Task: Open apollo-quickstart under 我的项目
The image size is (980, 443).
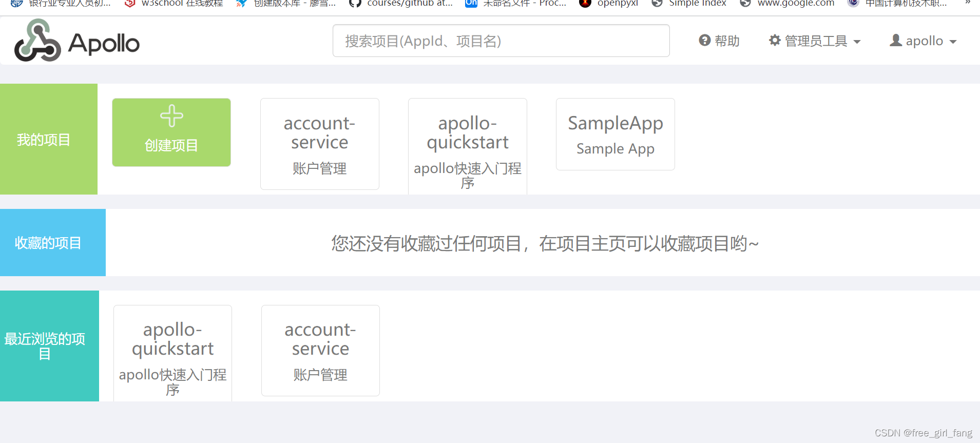Action: pyautogui.click(x=468, y=146)
